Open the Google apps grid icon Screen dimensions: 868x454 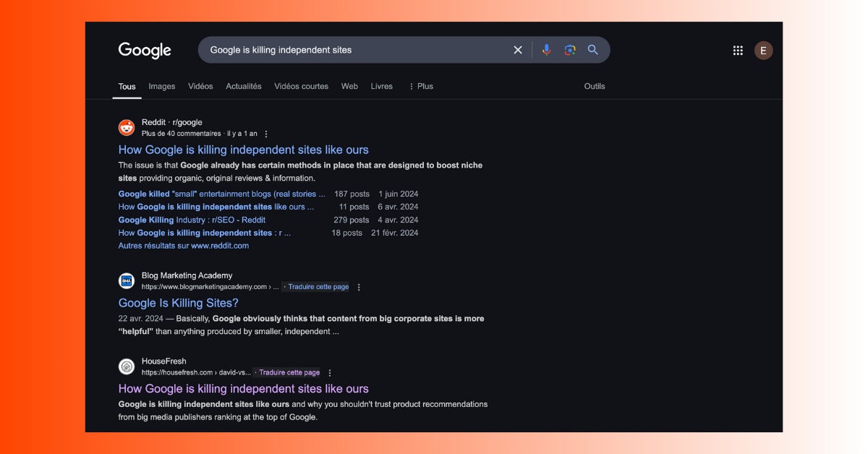738,50
